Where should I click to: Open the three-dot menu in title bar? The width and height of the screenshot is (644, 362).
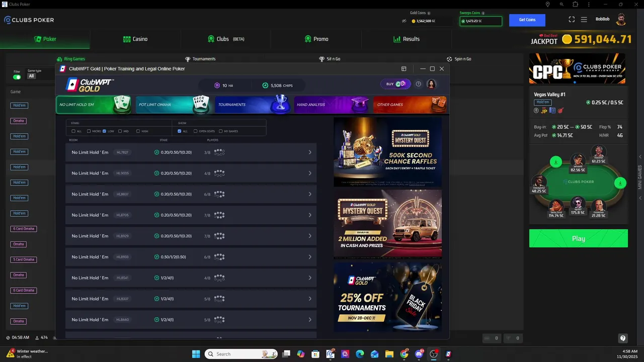tap(589, 4)
